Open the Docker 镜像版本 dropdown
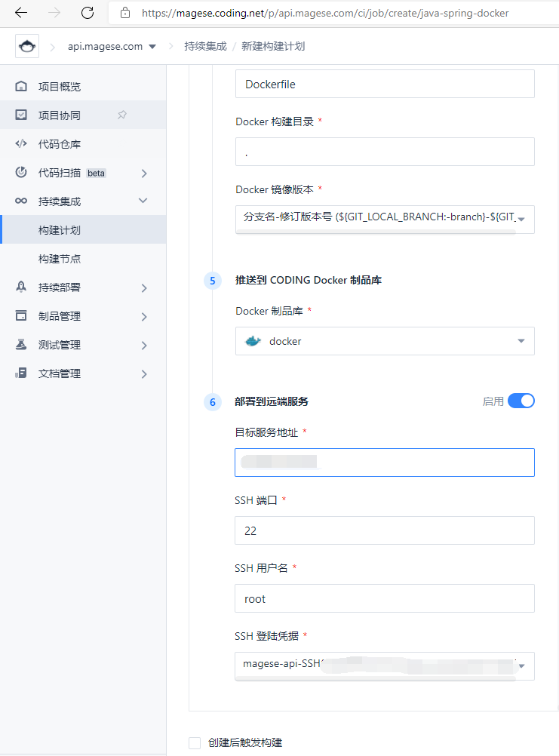 [x=385, y=220]
